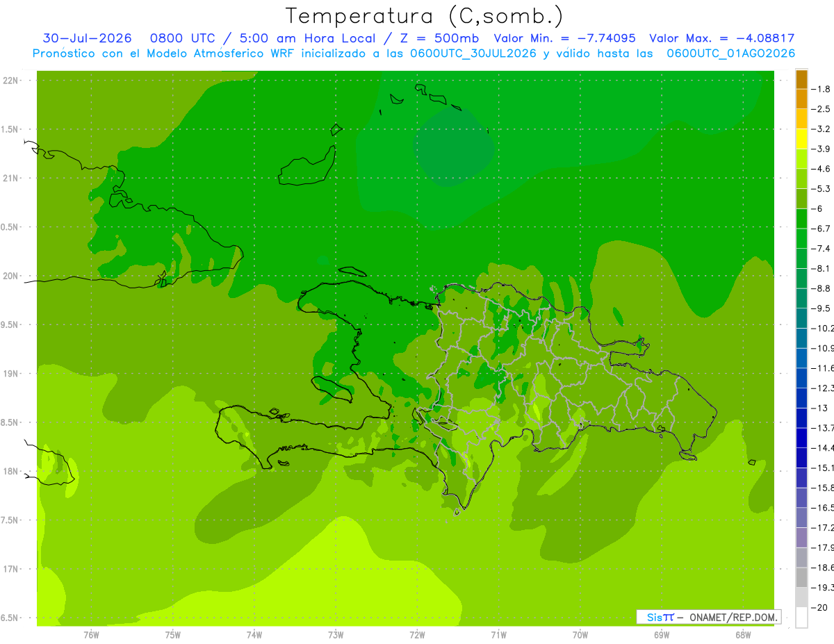Screen dimensions: 834x644
Task: Select valid-until time '0600UTC_01AGO2026'
Action: [x=731, y=53]
